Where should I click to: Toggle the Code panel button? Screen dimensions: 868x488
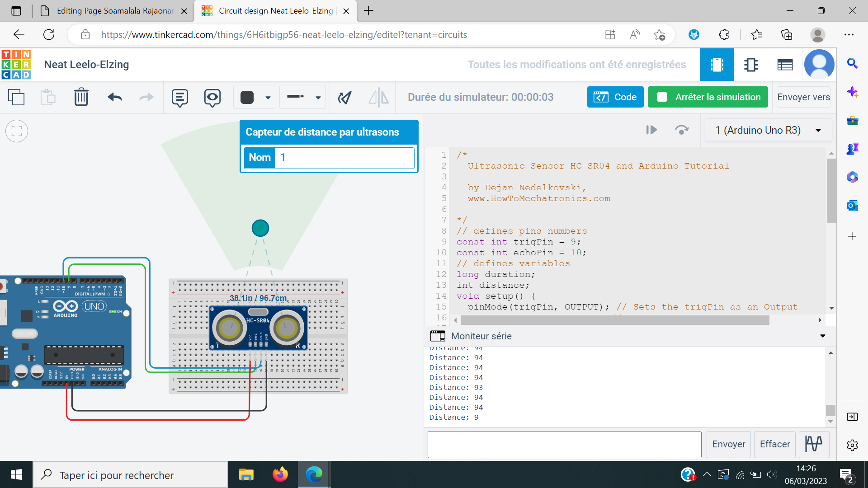click(615, 97)
